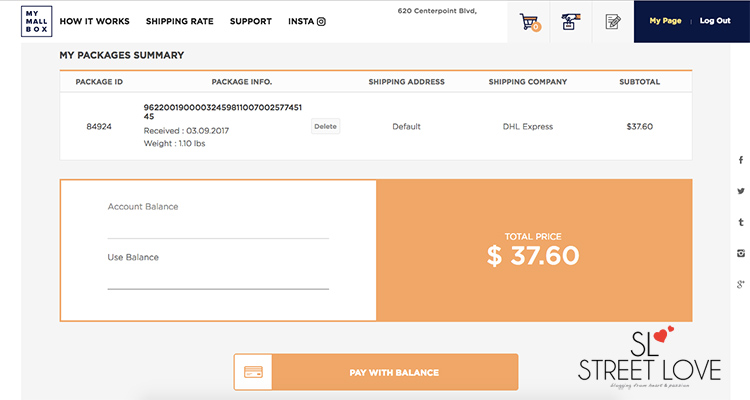Click the credit card icon beside Pay
The width and height of the screenshot is (750, 400).
253,372
